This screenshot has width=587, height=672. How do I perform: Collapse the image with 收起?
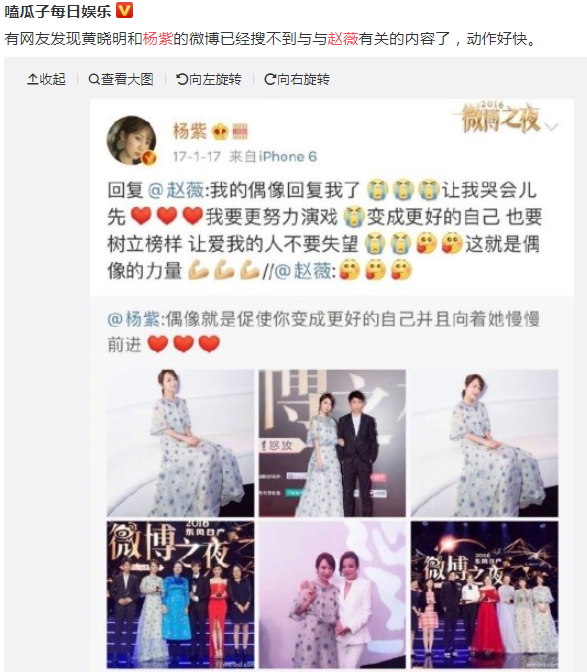[46, 79]
